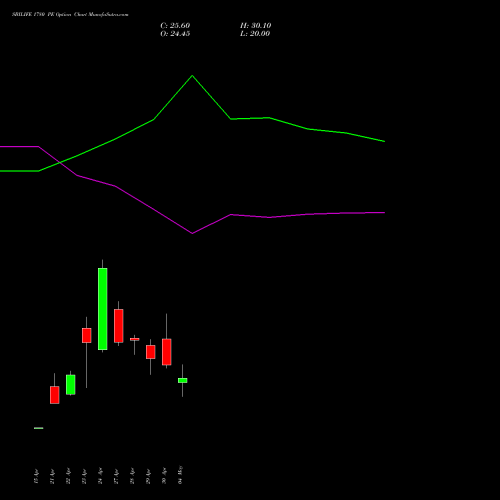This screenshot has width=500, height=500.
Task: Click the high value H: 30.10
Action: [x=255, y=26]
